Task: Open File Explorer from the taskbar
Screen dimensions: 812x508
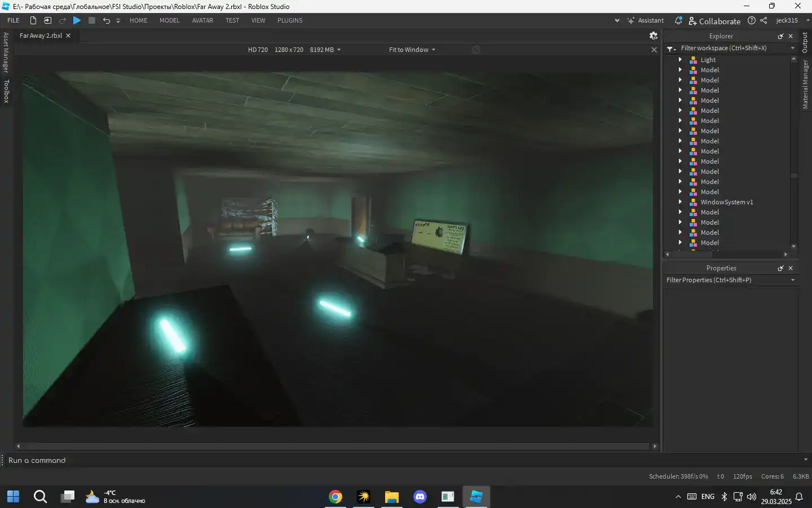Action: pos(392,497)
